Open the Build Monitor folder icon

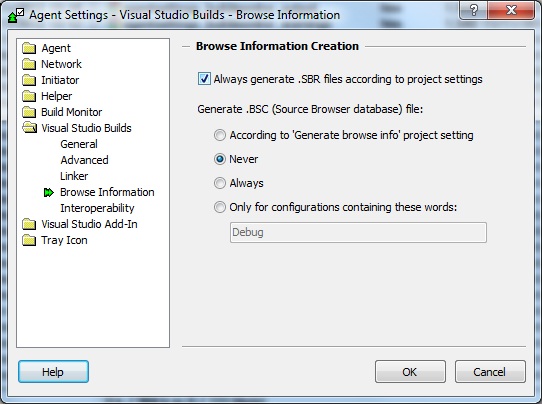pos(29,112)
